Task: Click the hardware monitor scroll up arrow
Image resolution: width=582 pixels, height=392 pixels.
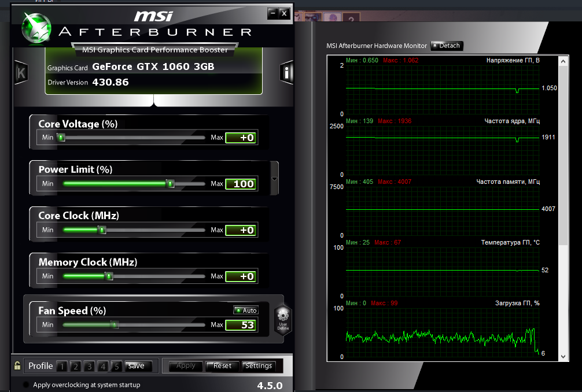Action: tap(563, 61)
